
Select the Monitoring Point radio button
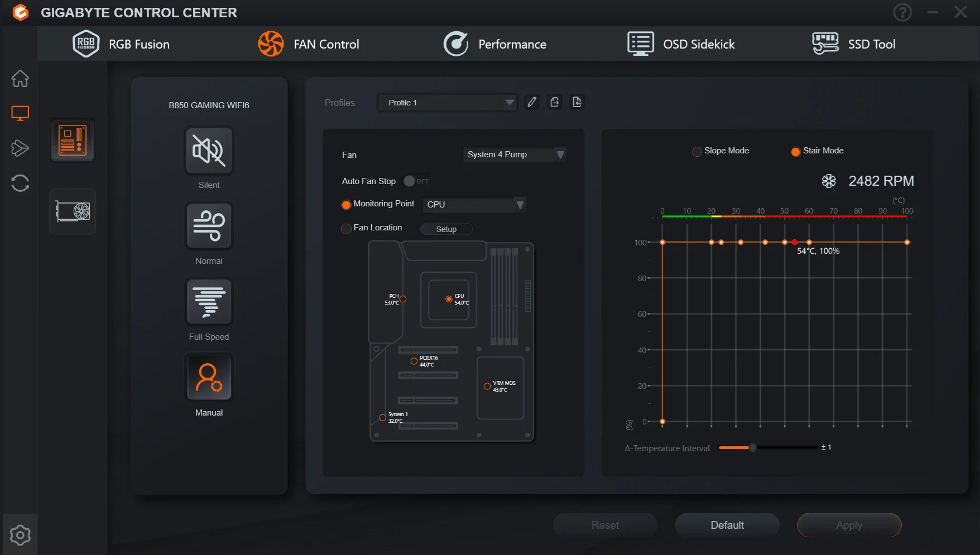pyautogui.click(x=346, y=204)
